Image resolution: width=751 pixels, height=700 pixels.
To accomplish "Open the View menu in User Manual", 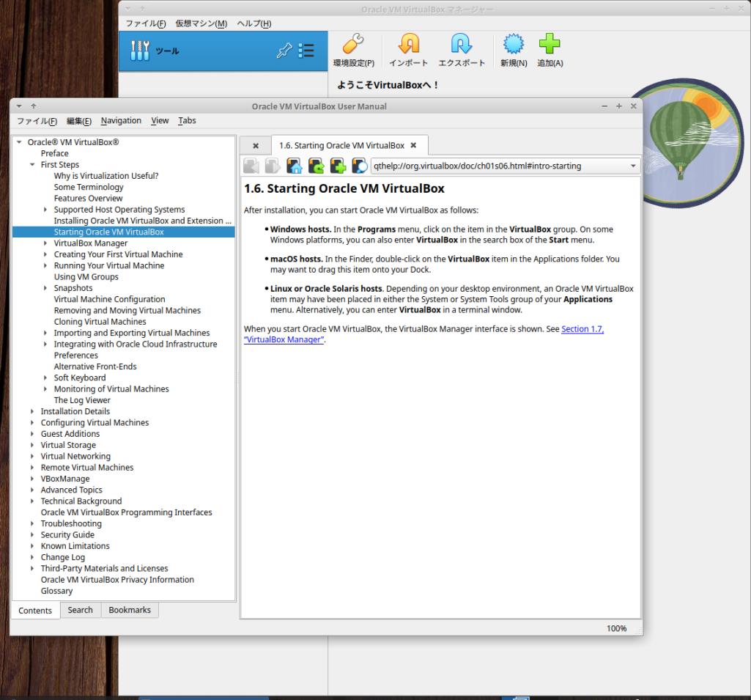I will (x=160, y=121).
